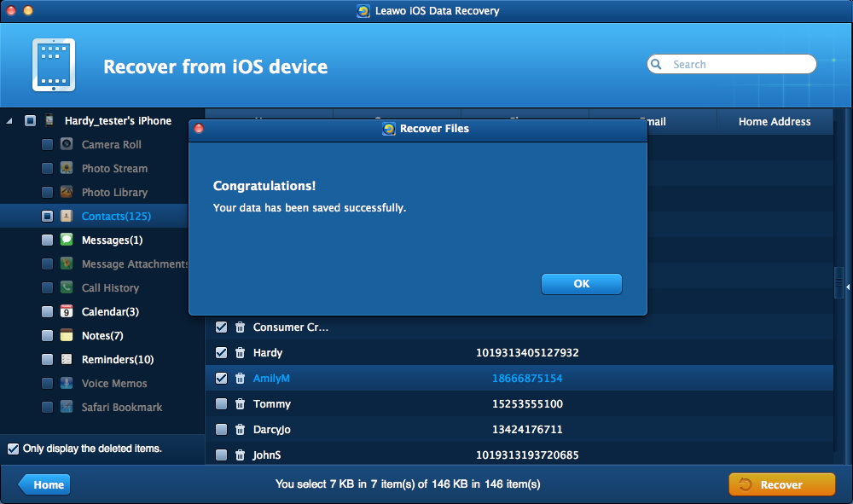Uncheck the Consumer Cr... contact checkbox
The height and width of the screenshot is (504, 853).
tap(221, 327)
